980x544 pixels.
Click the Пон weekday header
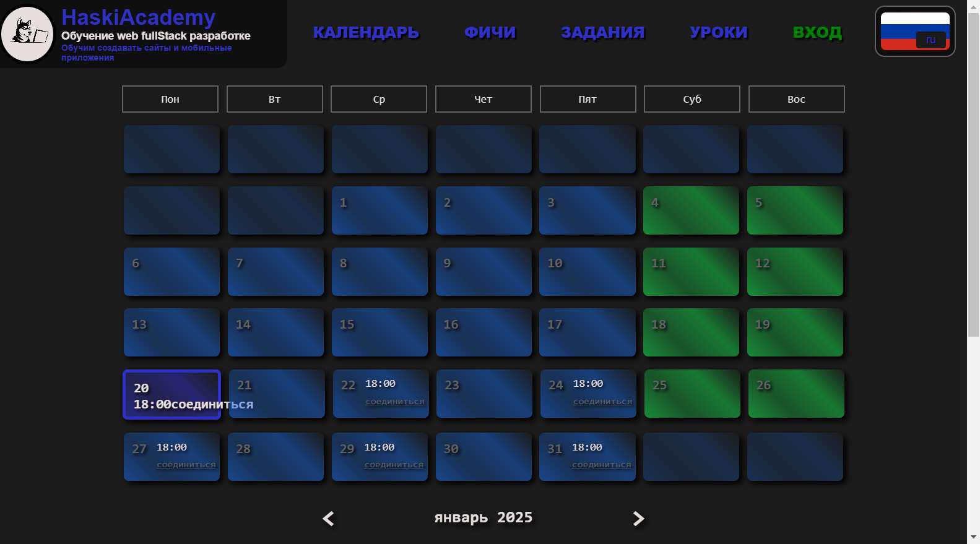(170, 99)
